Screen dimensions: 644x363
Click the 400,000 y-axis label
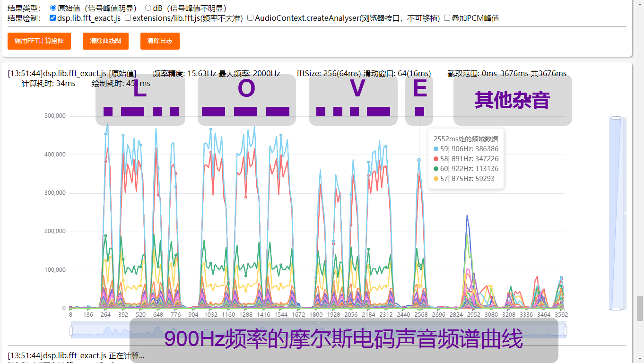[x=54, y=155]
